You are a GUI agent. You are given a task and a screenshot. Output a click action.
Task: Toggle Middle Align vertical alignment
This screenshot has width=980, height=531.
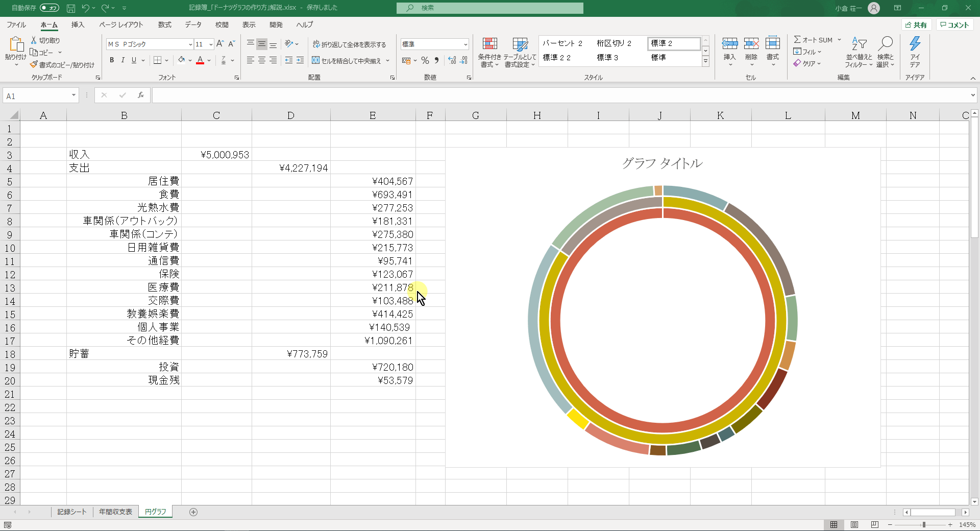262,44
